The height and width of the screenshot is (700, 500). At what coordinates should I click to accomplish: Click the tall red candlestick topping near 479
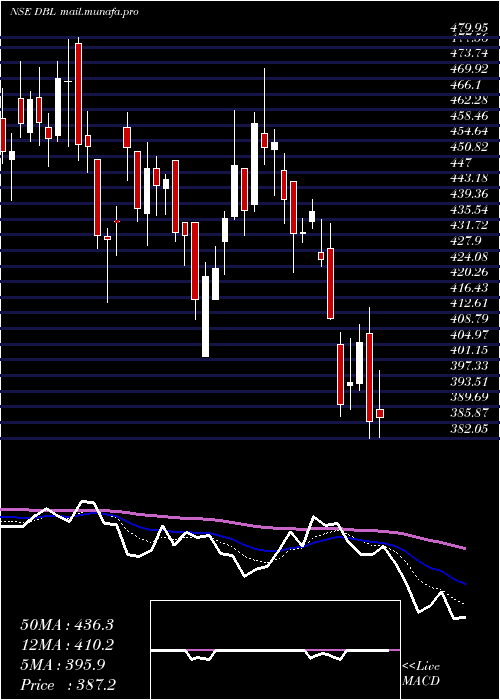(79, 94)
